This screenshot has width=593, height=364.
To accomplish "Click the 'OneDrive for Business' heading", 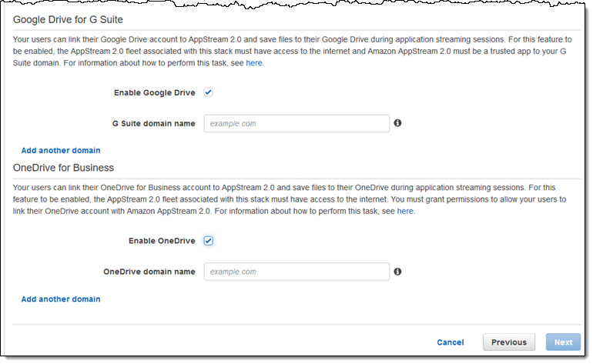I will 64,167.
